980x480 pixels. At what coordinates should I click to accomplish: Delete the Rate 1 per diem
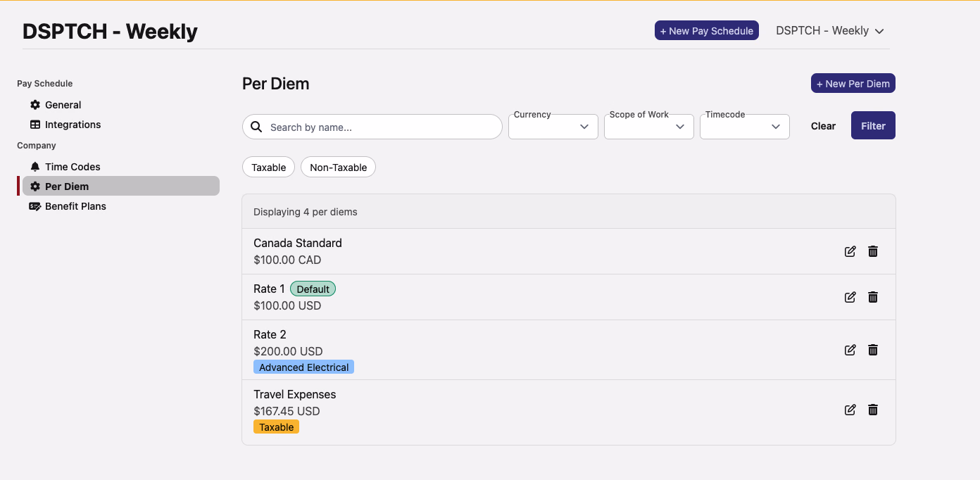[x=873, y=297]
